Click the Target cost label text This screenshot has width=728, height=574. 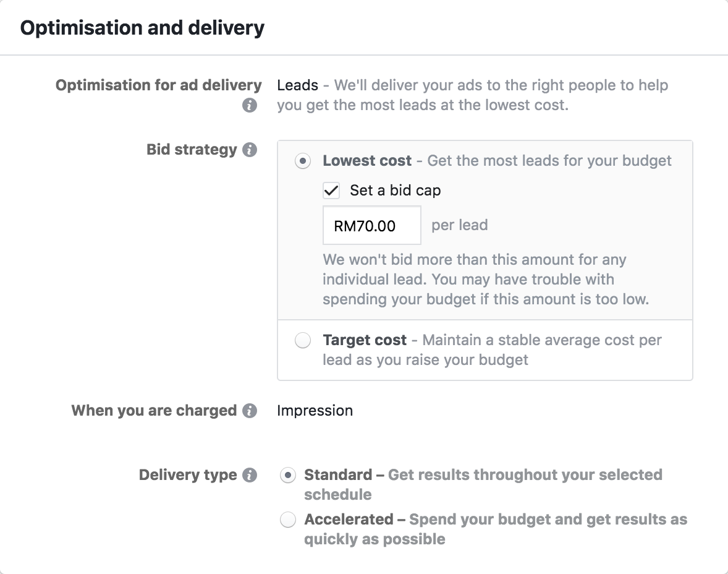pos(365,340)
